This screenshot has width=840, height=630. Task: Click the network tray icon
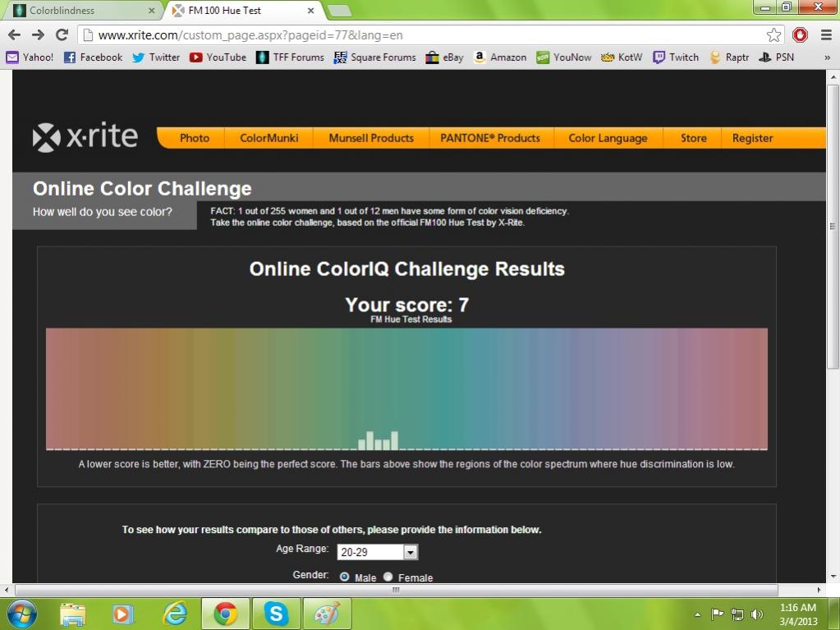737,615
